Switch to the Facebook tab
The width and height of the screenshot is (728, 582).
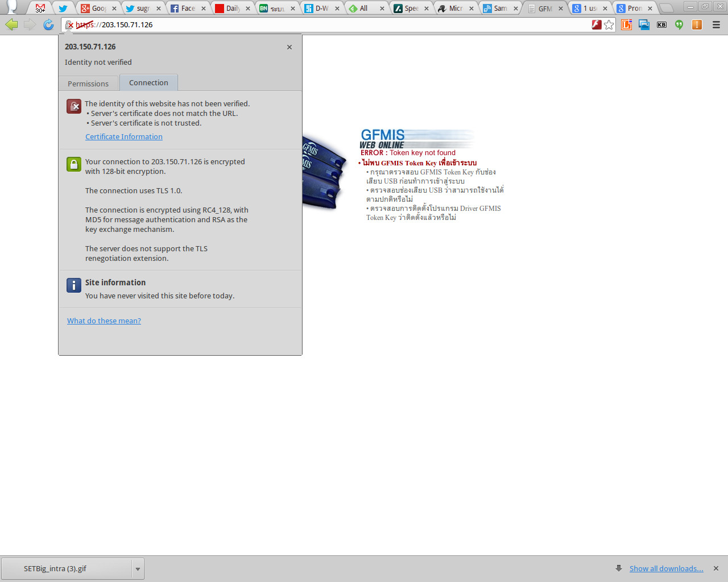coord(188,8)
